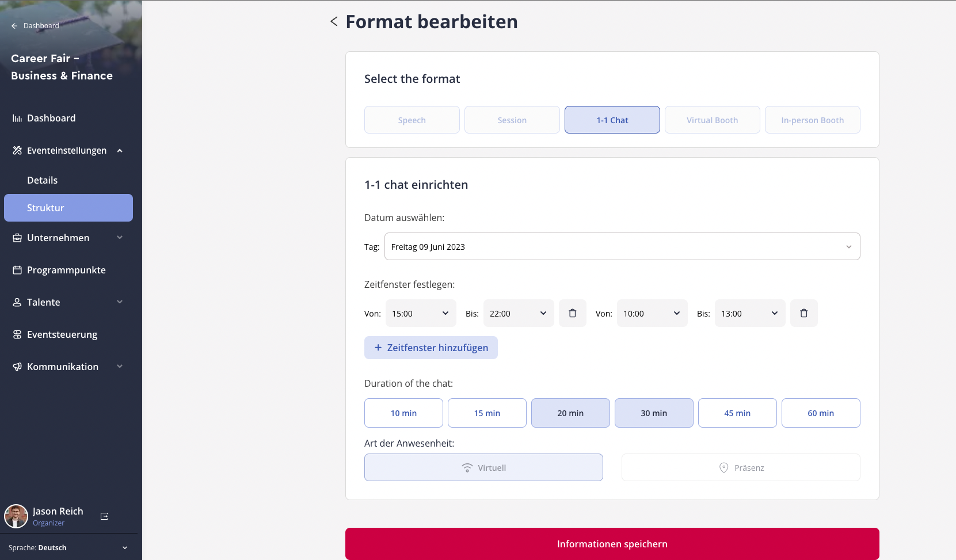Delete the 10:00–13:00 time window
Image resolution: width=956 pixels, height=560 pixels.
[x=803, y=314]
